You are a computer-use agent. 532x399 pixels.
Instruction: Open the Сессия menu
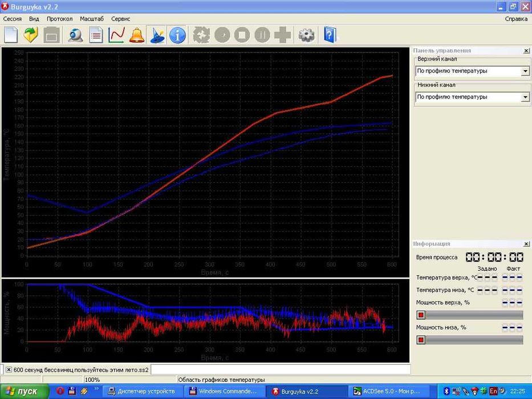(x=13, y=19)
